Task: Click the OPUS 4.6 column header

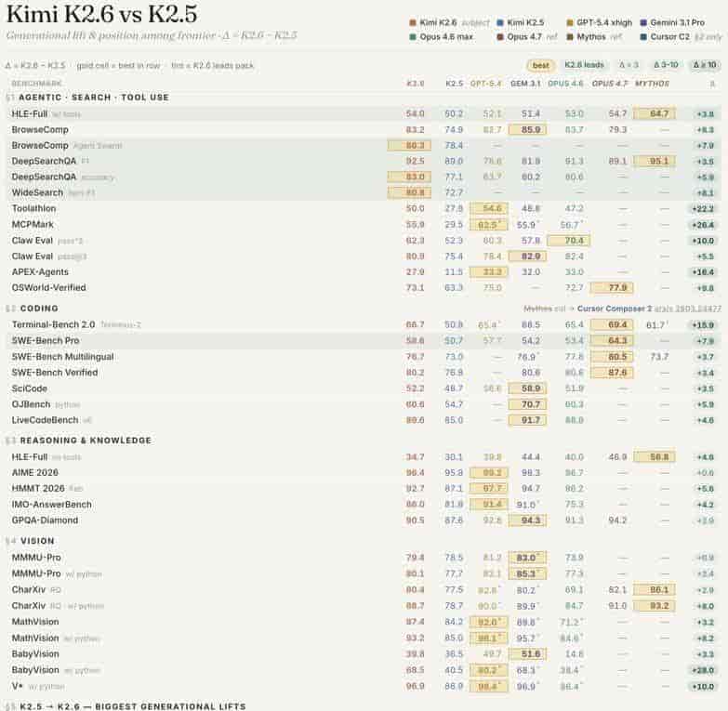Action: click(565, 84)
